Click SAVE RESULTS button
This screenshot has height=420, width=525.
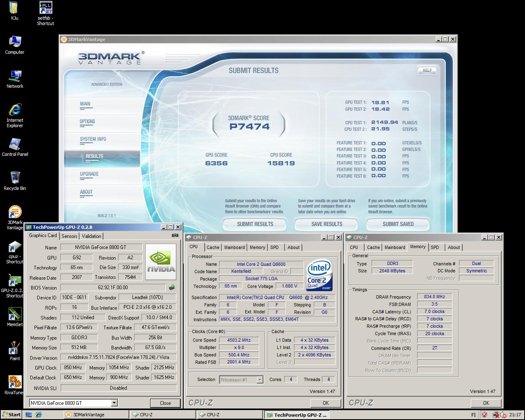326,224
